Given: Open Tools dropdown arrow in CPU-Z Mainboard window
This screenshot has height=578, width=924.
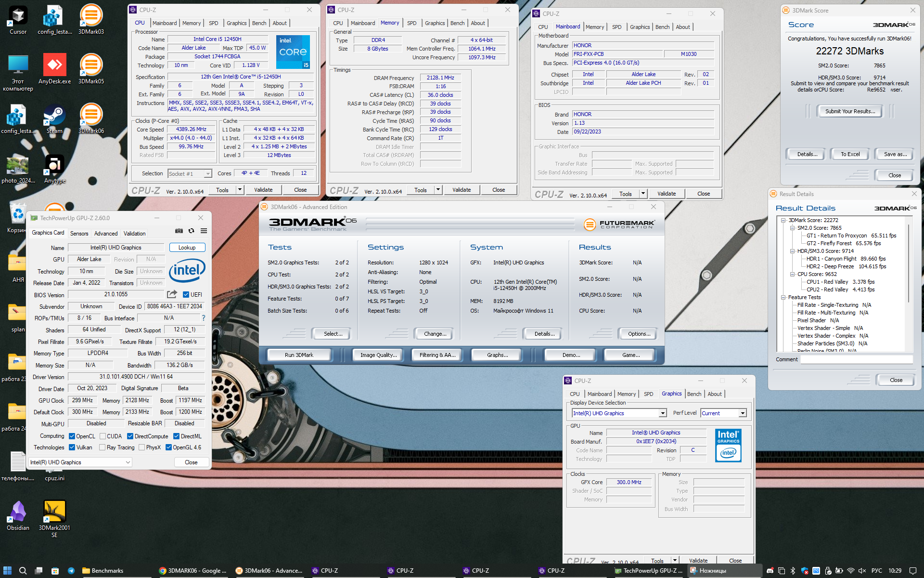Looking at the screenshot, I should 643,194.
